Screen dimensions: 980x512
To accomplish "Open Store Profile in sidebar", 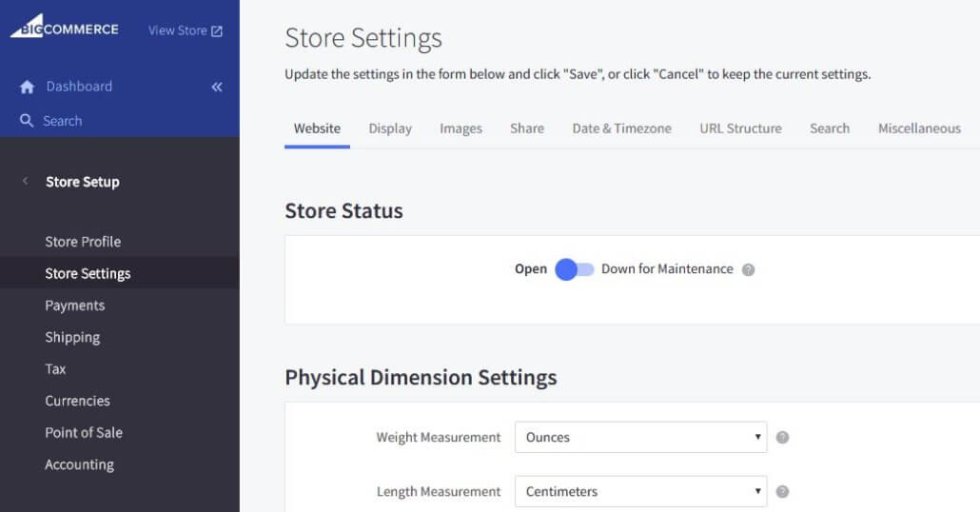I will (x=83, y=242).
